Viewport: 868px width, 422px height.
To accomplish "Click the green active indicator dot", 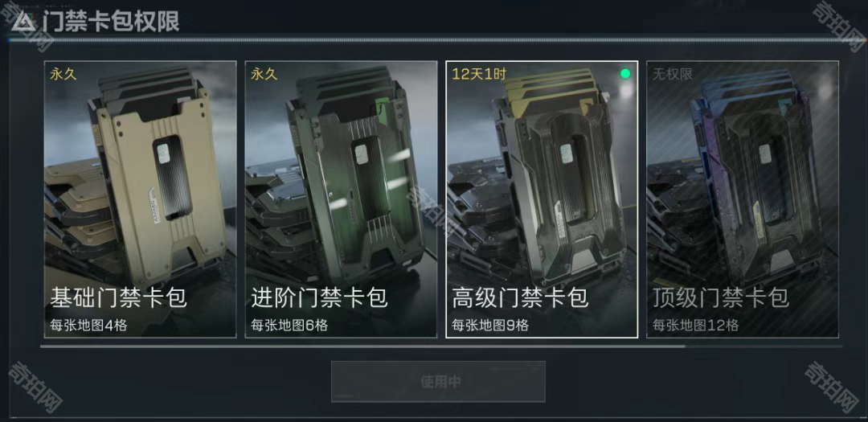I will (625, 74).
